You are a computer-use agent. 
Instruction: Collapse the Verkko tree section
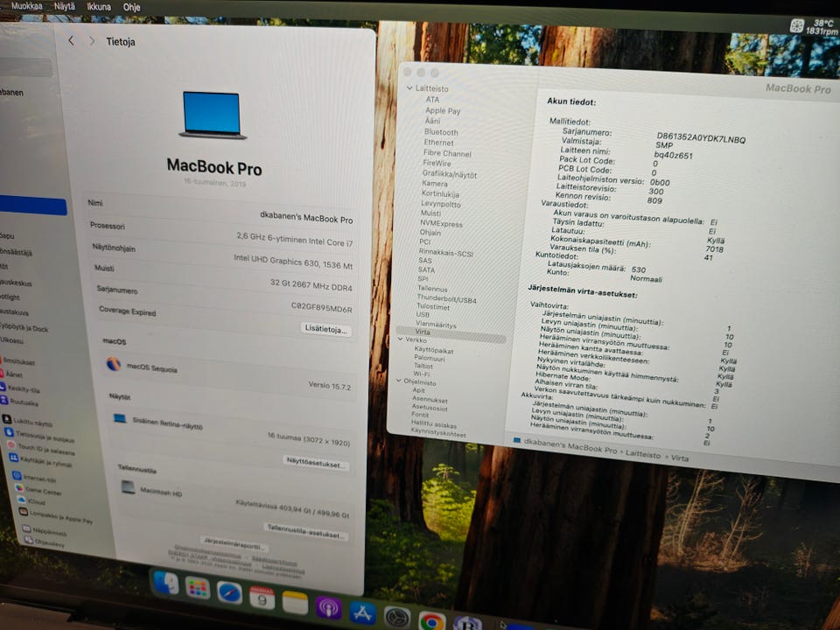coord(401,339)
